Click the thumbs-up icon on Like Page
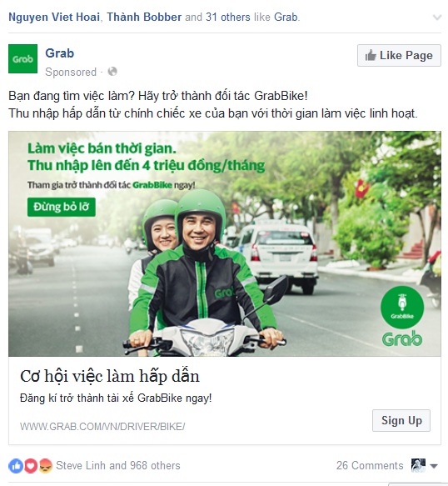The width and height of the screenshot is (448, 486). click(371, 56)
